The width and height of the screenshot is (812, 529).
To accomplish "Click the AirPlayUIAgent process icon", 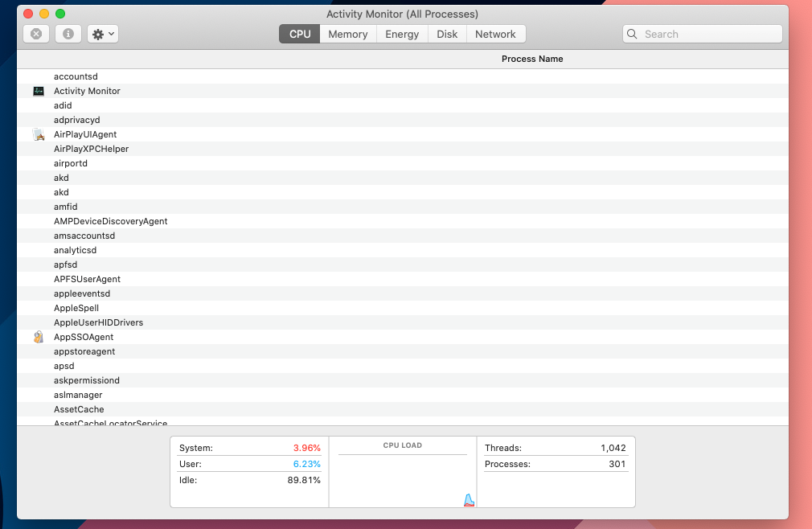I will point(39,134).
